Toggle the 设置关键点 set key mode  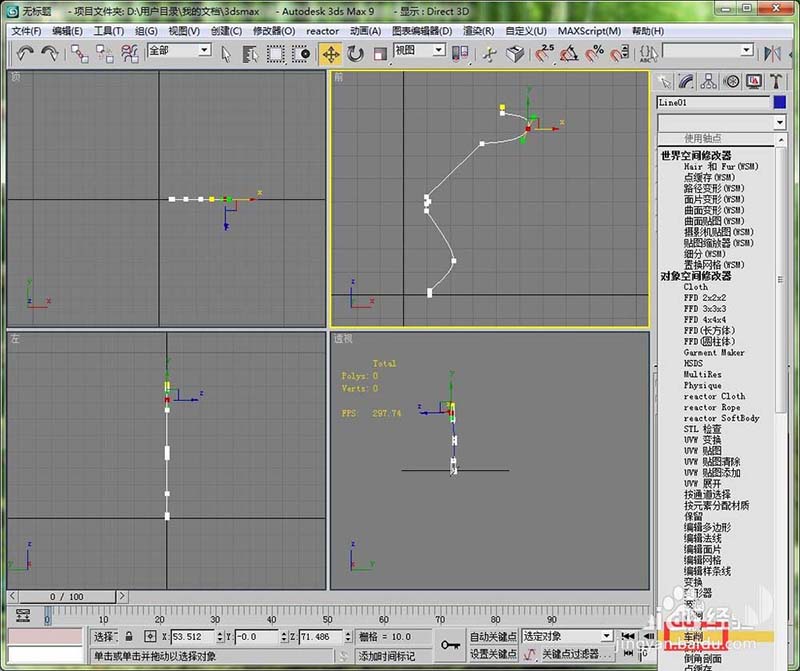493,655
